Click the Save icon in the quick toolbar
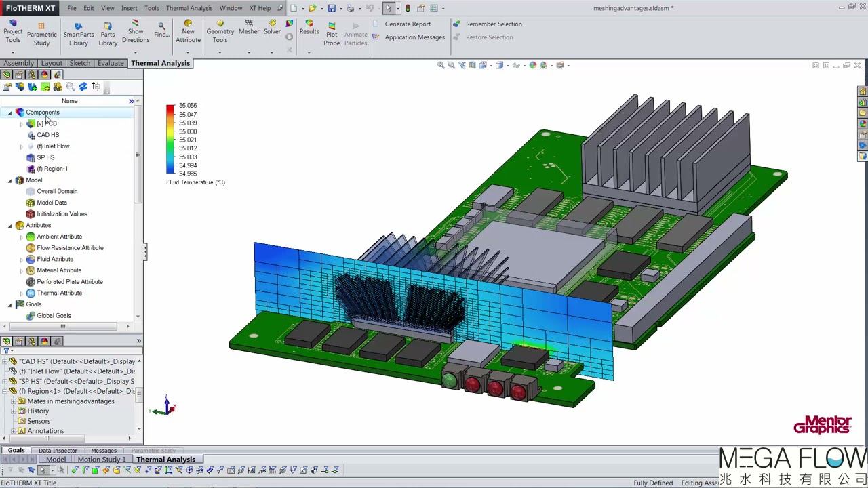This screenshot has width=868, height=488. tap(332, 8)
